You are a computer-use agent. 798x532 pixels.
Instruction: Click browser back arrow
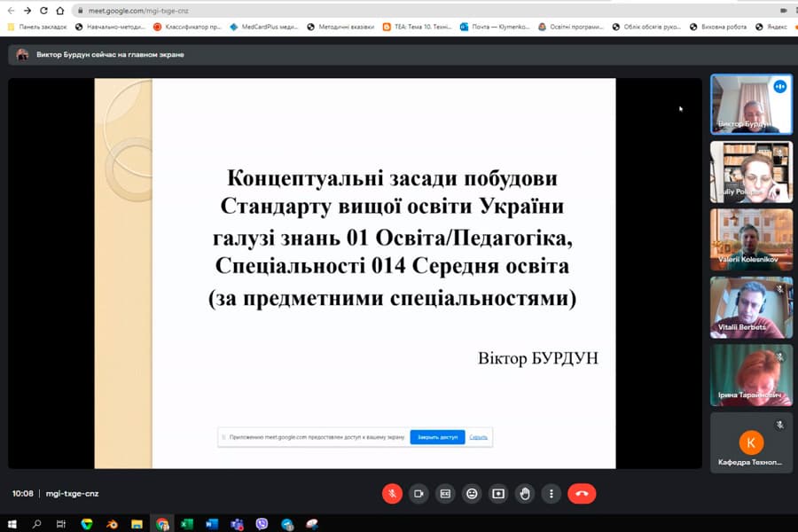point(11,10)
